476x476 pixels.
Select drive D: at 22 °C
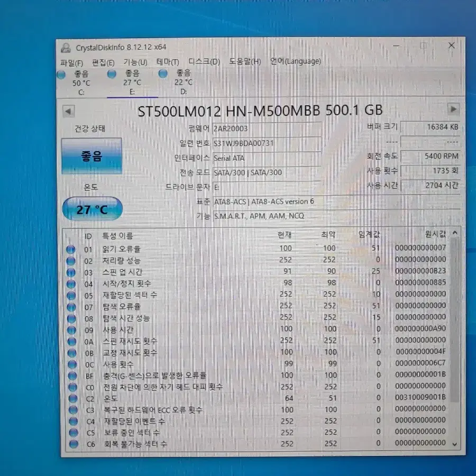[184, 82]
